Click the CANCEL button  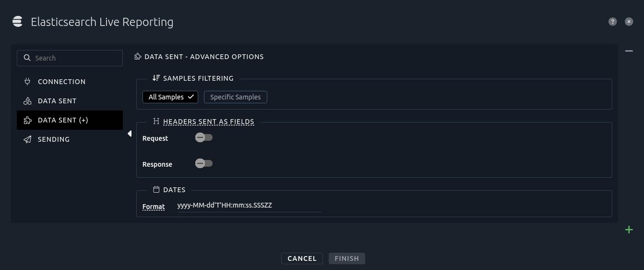click(302, 258)
